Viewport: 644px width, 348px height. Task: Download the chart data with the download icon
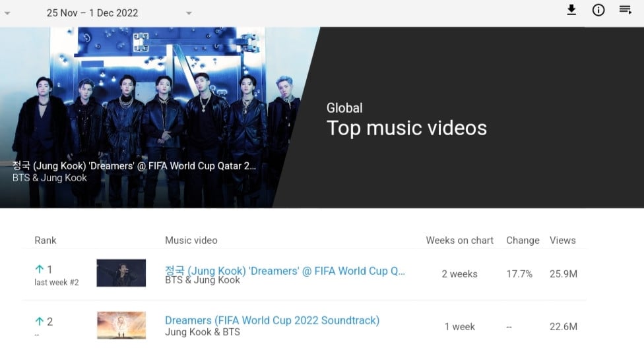[x=571, y=10]
